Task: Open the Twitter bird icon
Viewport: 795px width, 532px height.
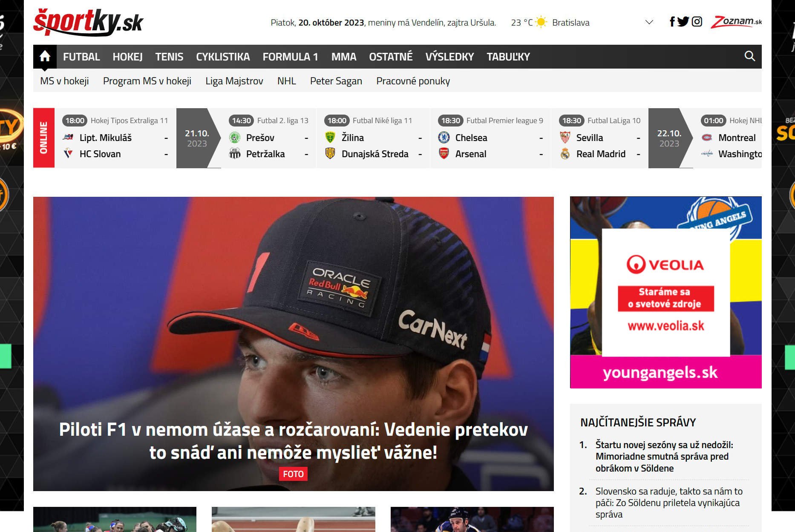Action: [x=683, y=22]
